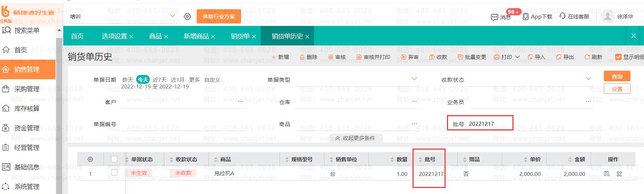Click the 搜索菜单 search icon

6,30
